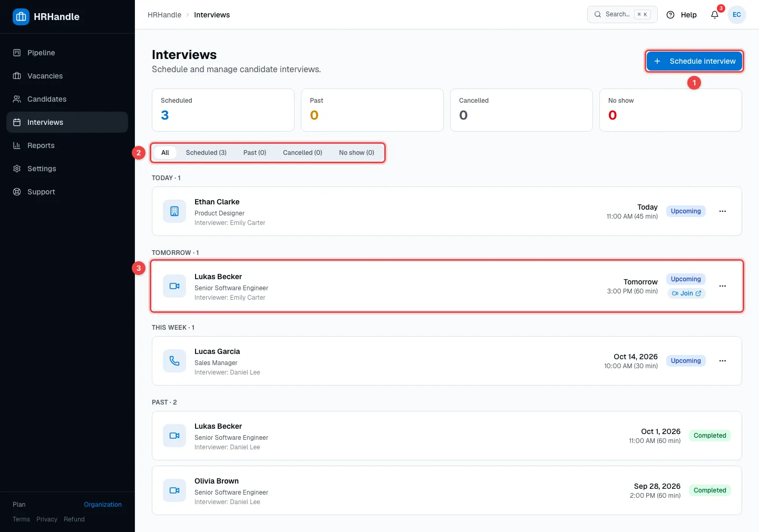Open the Lucas Garcia candidate name

click(217, 351)
